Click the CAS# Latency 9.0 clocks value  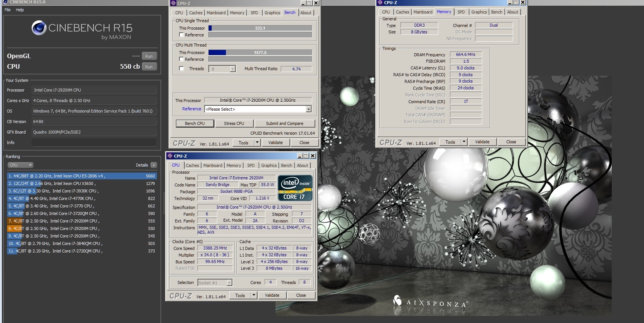click(466, 68)
